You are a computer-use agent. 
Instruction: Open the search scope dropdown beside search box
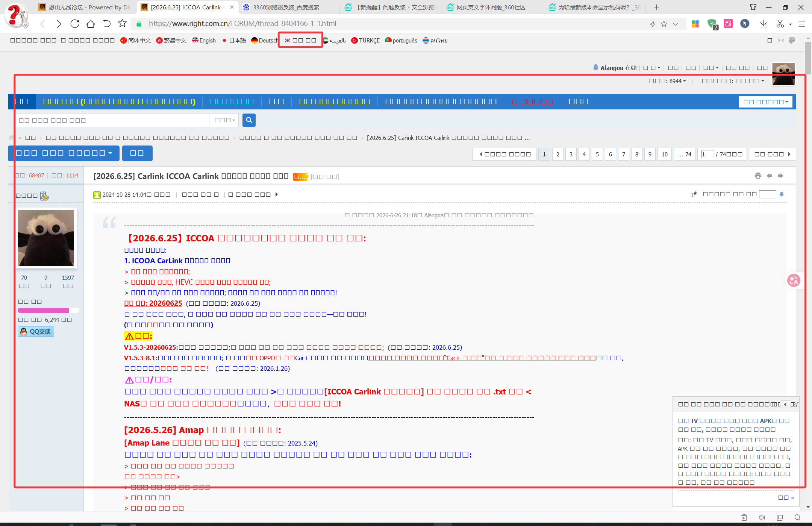coord(224,120)
